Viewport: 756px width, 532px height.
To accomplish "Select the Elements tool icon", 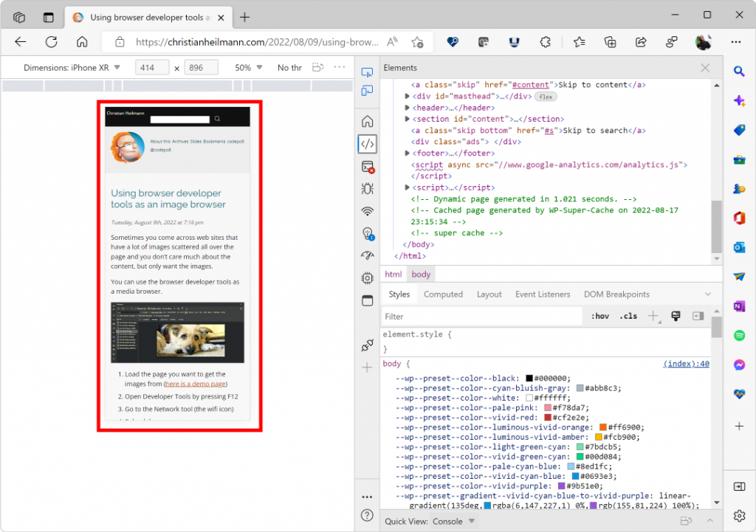I will tap(367, 144).
